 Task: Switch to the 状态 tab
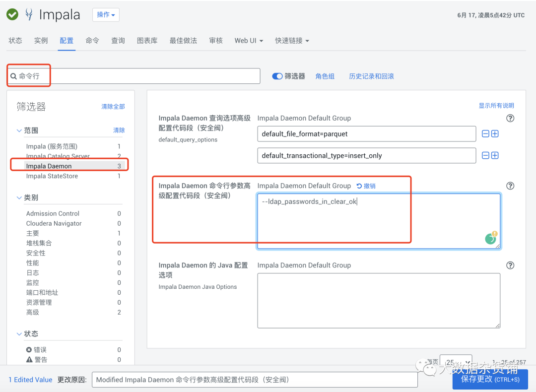coord(15,41)
